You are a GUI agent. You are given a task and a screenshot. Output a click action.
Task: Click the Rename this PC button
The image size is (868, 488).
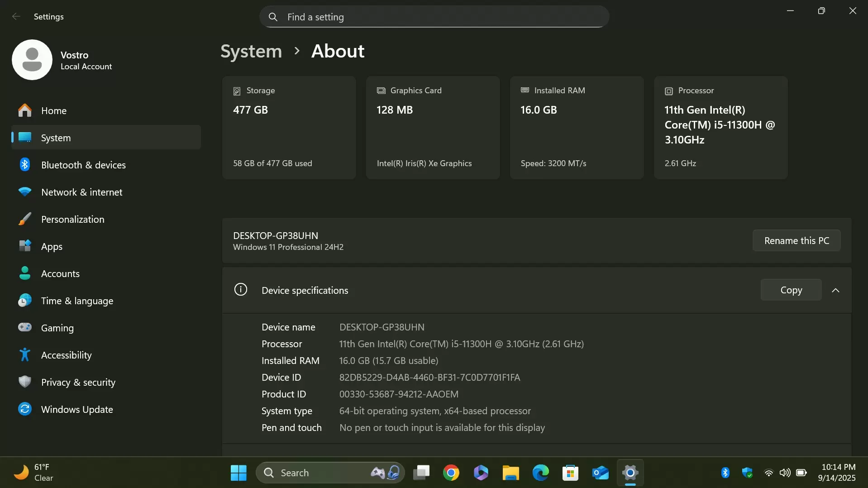coord(796,240)
